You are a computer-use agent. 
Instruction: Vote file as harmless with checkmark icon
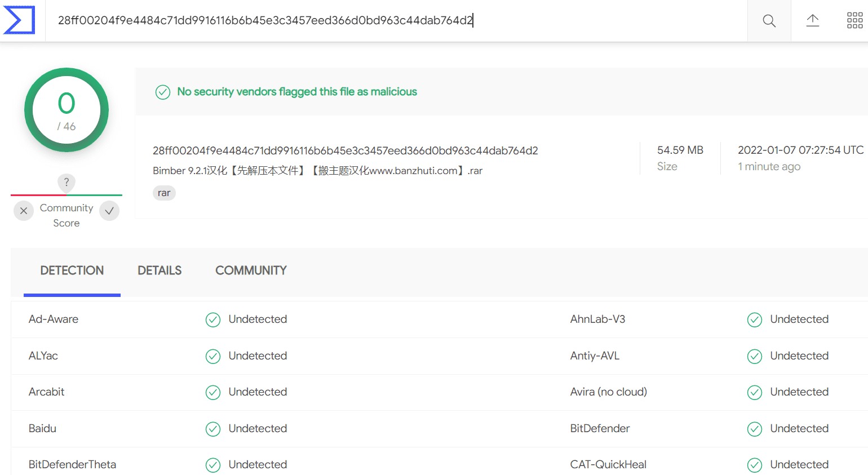tap(109, 211)
